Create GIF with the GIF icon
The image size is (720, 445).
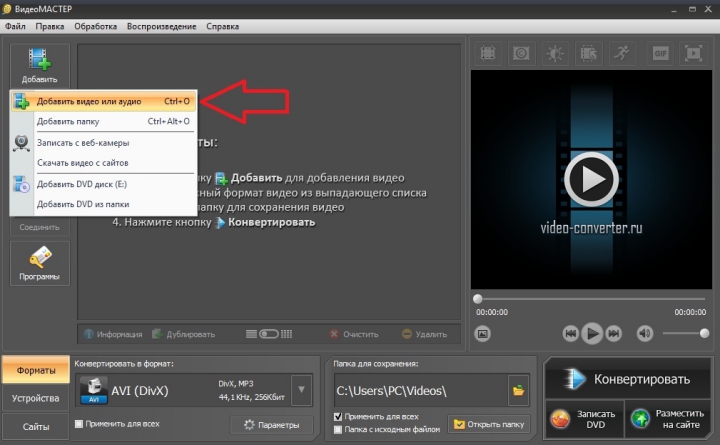click(660, 54)
